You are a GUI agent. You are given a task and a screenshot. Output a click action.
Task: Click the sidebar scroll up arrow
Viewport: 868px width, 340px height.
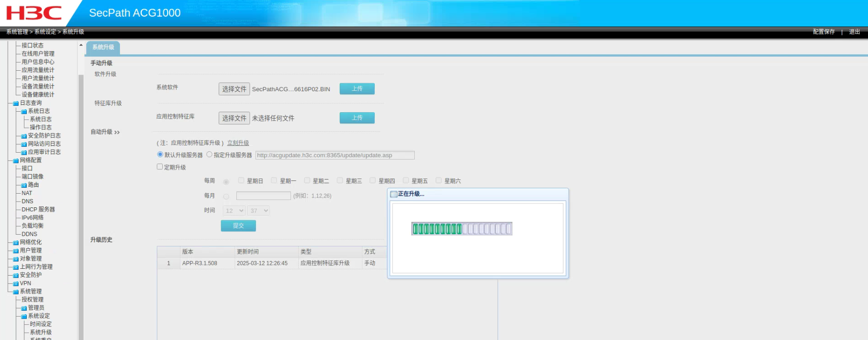tap(81, 45)
